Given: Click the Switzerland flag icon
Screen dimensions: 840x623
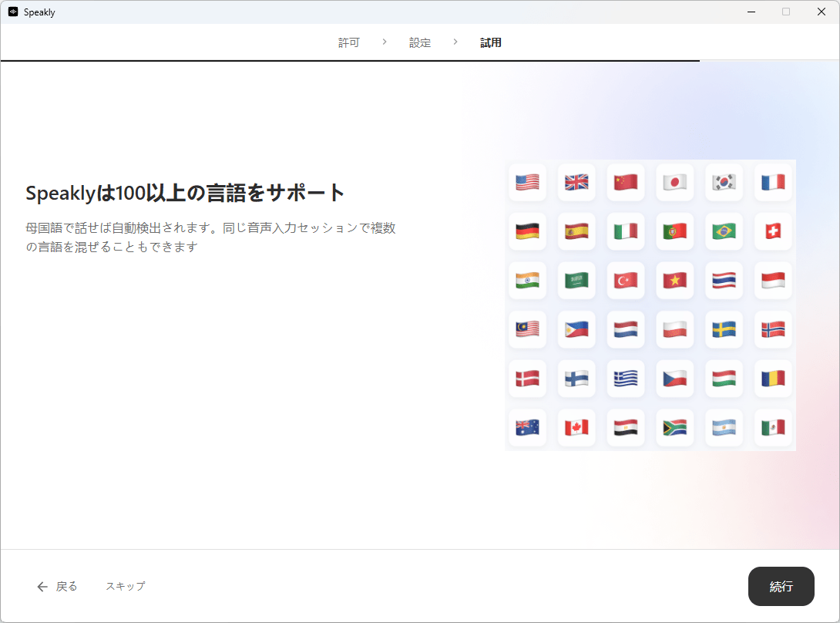Looking at the screenshot, I should point(773,231).
